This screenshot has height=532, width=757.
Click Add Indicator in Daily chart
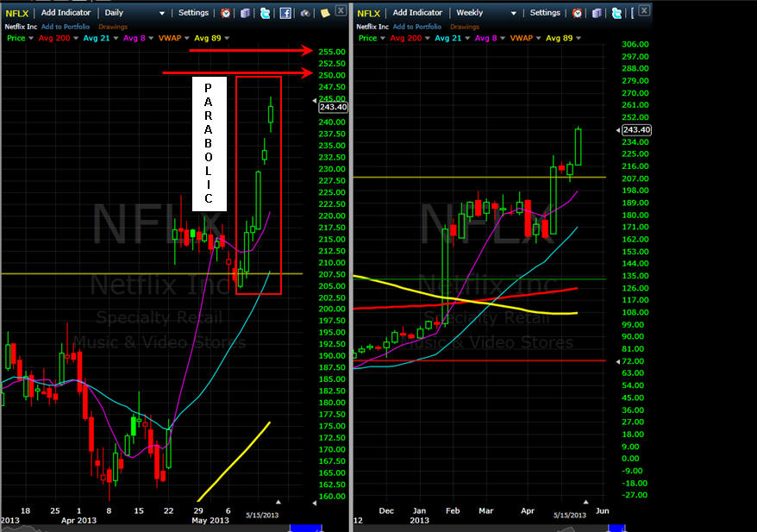(66, 13)
